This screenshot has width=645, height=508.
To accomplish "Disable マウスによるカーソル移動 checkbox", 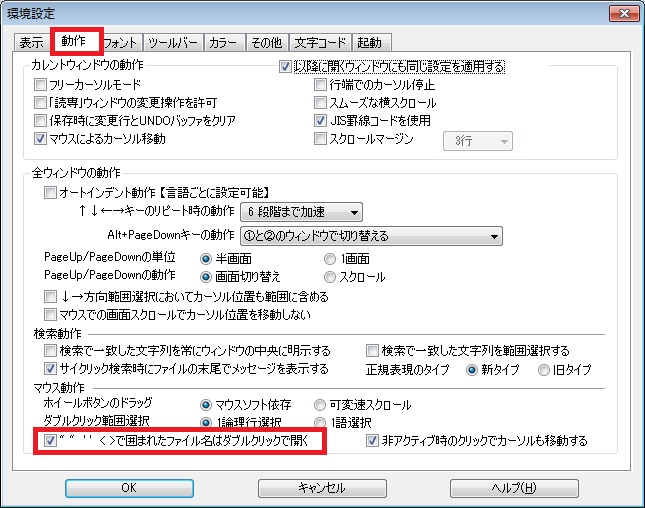I will pos(41,139).
